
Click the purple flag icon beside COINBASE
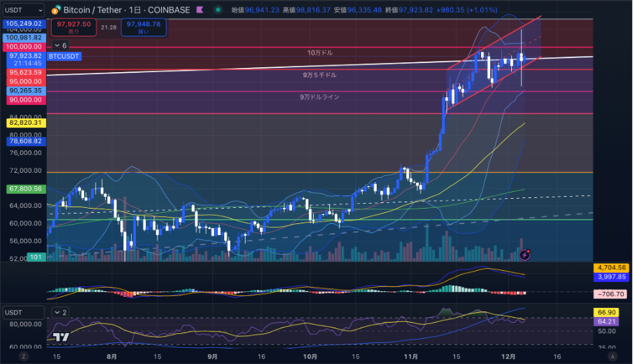click(202, 10)
